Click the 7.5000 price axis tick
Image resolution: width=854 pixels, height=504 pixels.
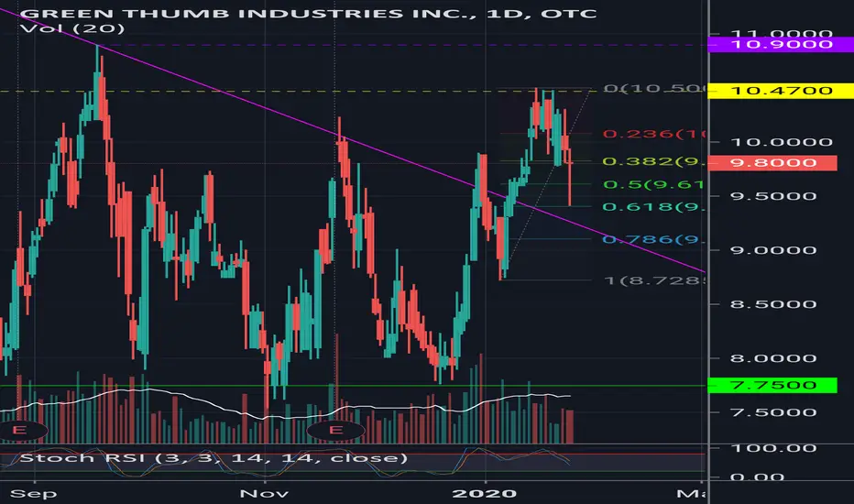point(773,412)
